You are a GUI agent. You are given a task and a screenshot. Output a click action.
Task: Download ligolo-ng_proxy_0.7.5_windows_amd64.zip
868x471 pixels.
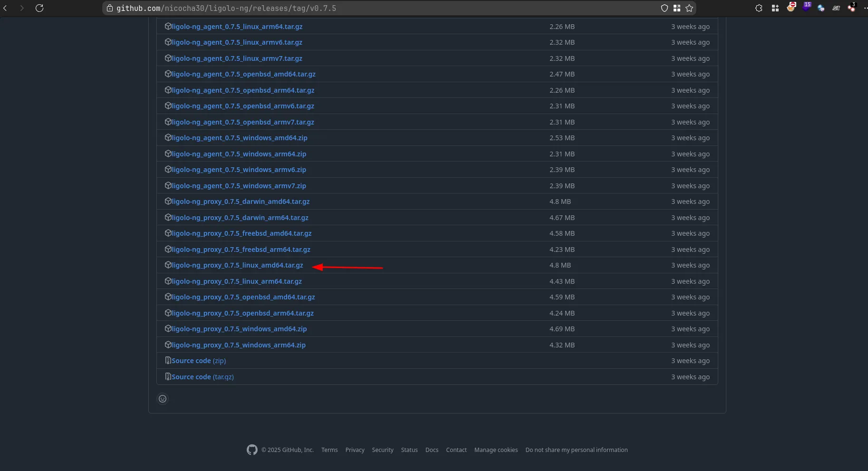tap(239, 329)
